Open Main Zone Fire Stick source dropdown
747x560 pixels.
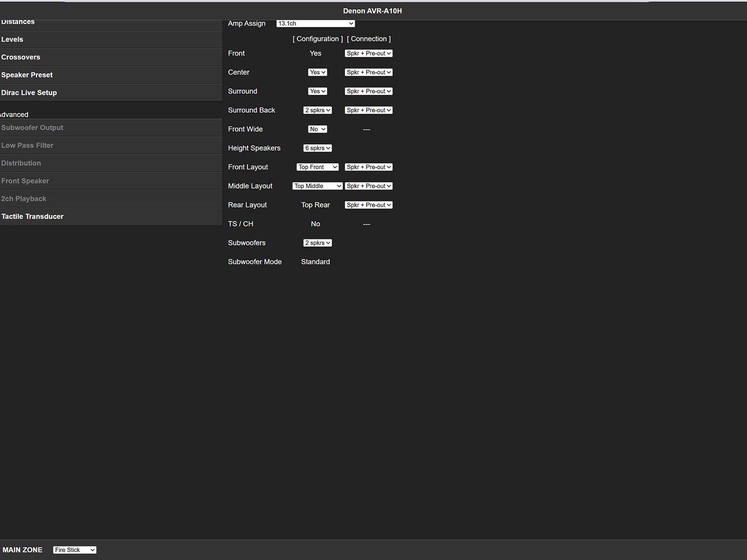coord(75,550)
